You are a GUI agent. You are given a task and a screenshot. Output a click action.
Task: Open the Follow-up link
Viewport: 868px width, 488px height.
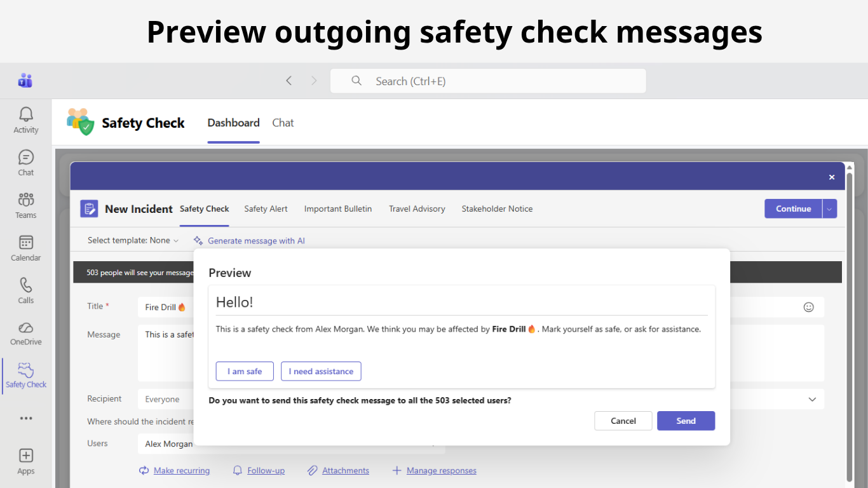tap(266, 470)
